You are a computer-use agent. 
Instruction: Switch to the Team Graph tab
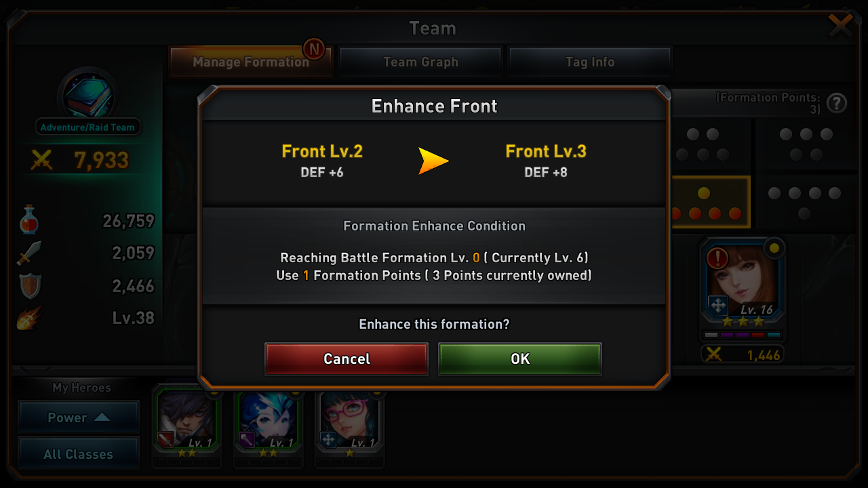pos(420,62)
